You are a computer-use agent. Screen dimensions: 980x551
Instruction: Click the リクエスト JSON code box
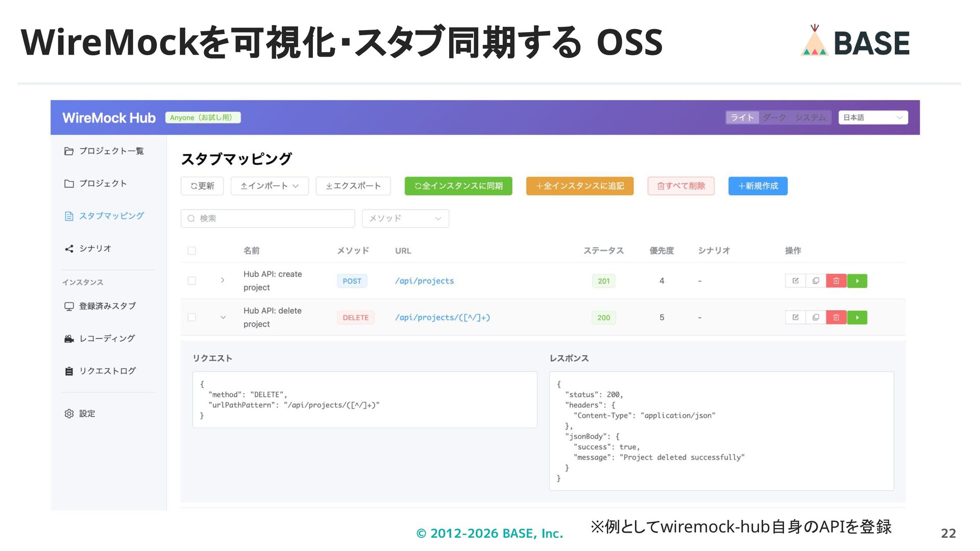tap(365, 399)
